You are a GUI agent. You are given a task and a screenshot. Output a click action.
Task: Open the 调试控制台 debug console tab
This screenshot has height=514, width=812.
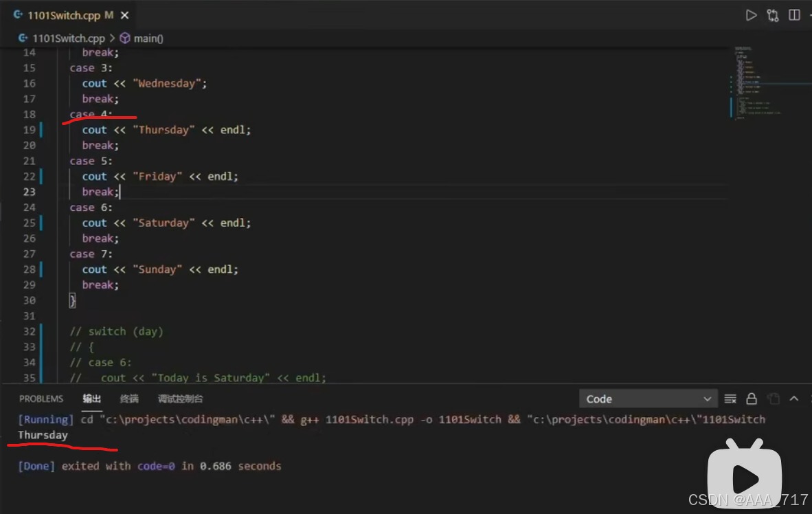180,399
